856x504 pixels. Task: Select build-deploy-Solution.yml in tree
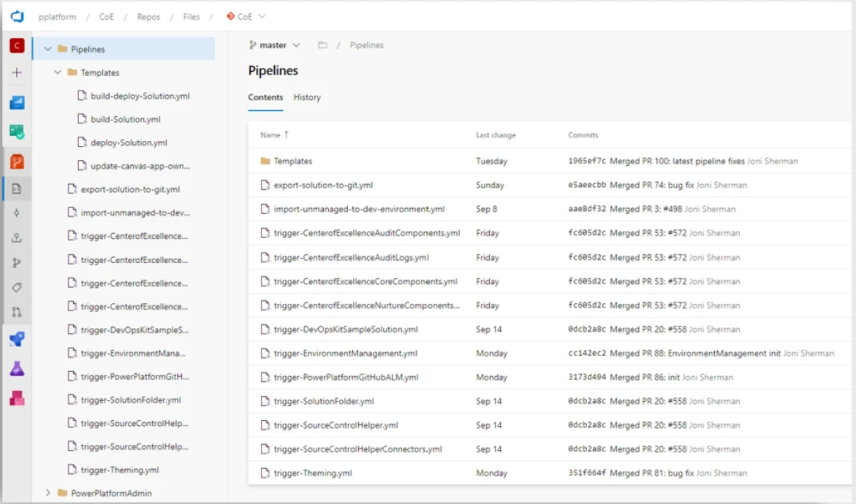coord(140,96)
